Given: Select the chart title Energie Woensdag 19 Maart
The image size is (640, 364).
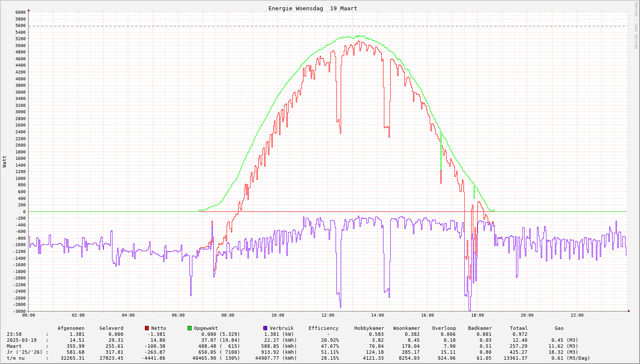Looking at the screenshot, I should click(313, 9).
